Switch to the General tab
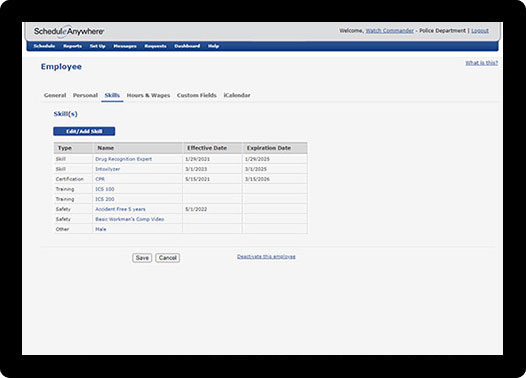This screenshot has height=378, width=526. (x=55, y=95)
